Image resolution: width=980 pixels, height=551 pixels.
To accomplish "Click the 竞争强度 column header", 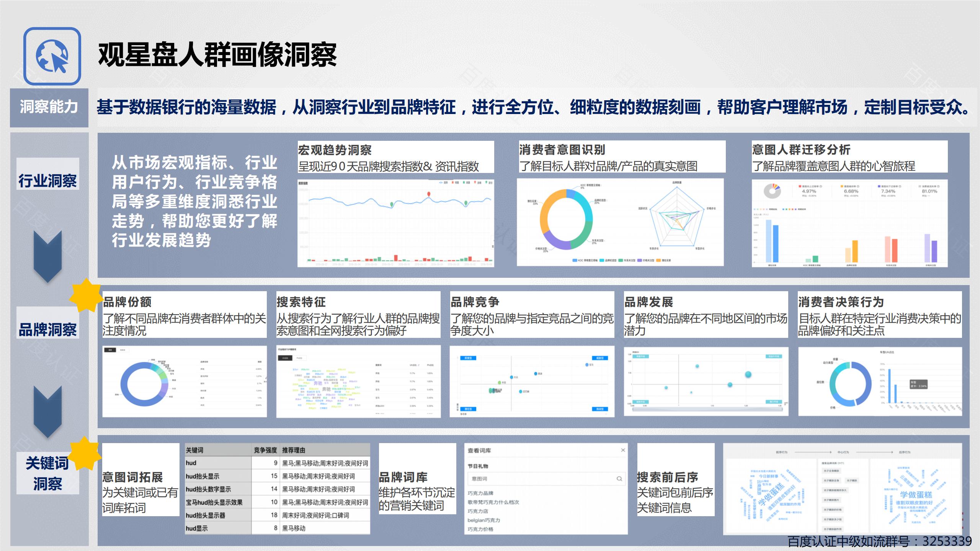I will (x=265, y=450).
